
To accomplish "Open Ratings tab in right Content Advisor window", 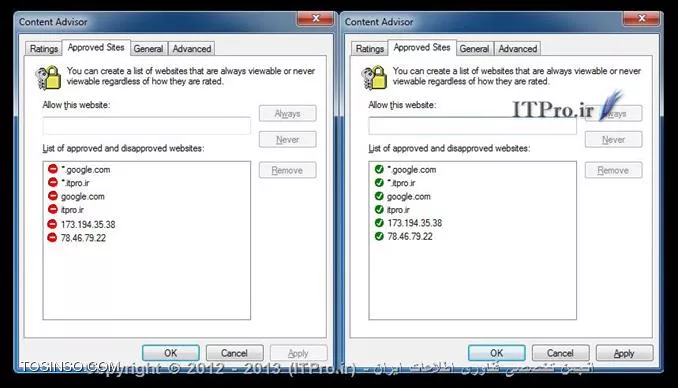I will click(369, 48).
